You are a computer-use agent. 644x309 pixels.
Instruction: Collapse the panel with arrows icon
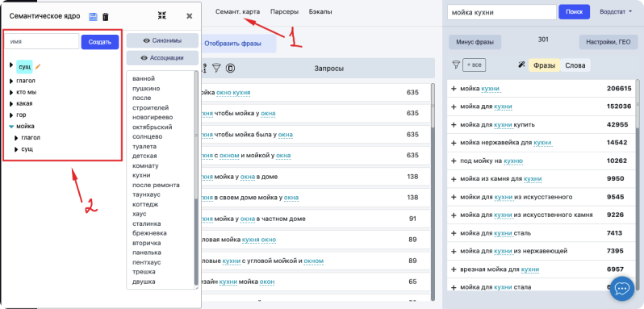pyautogui.click(x=162, y=16)
